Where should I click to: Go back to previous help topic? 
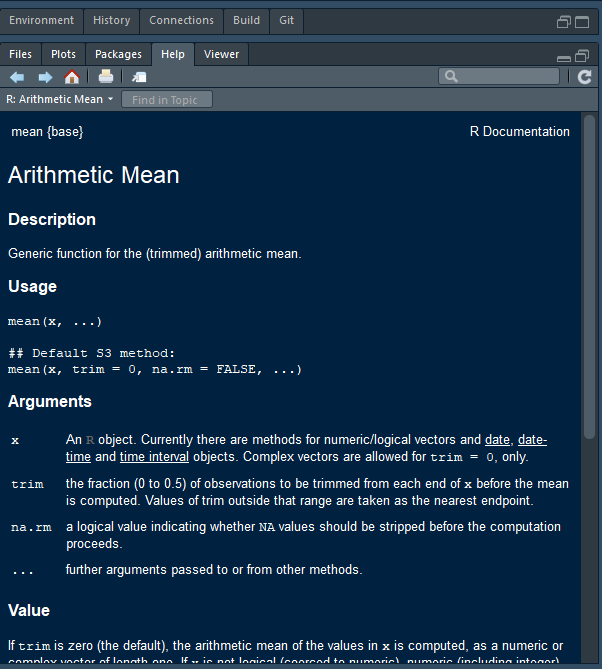point(17,77)
